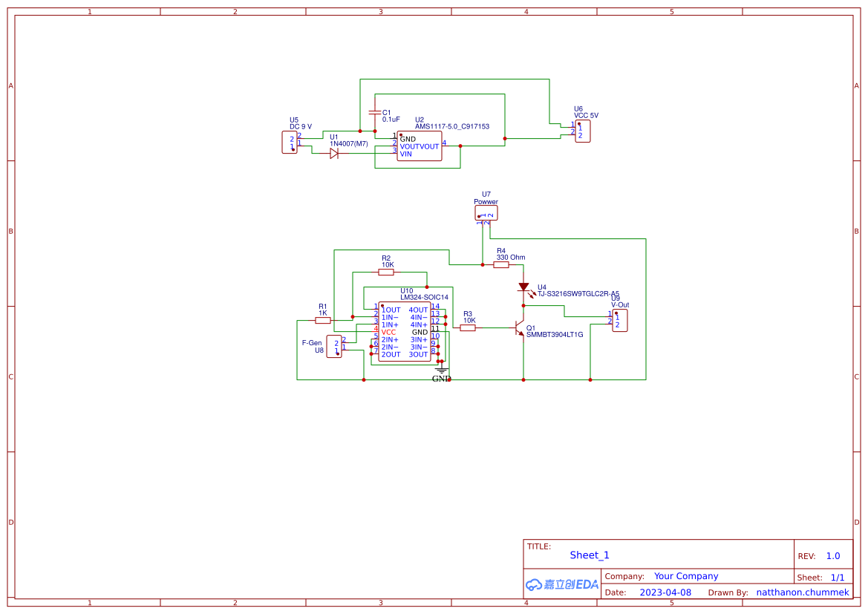Click the date 2023-04-08 field
Screen dimensions: 868x614
click(x=665, y=592)
